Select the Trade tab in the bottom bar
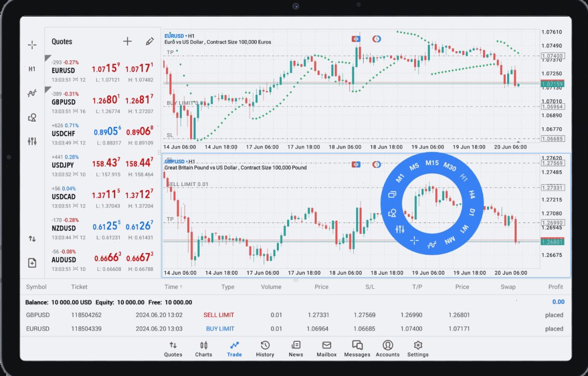 (x=234, y=349)
